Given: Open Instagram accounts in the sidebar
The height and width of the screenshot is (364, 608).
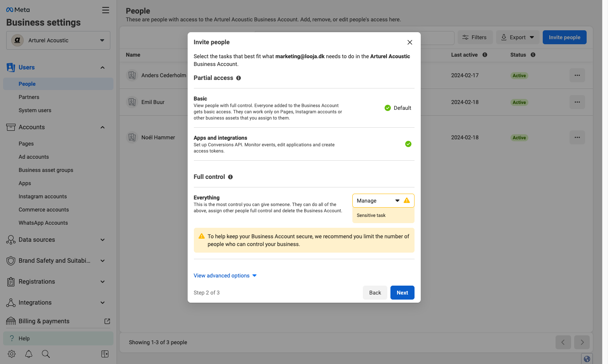Looking at the screenshot, I should pos(43,196).
